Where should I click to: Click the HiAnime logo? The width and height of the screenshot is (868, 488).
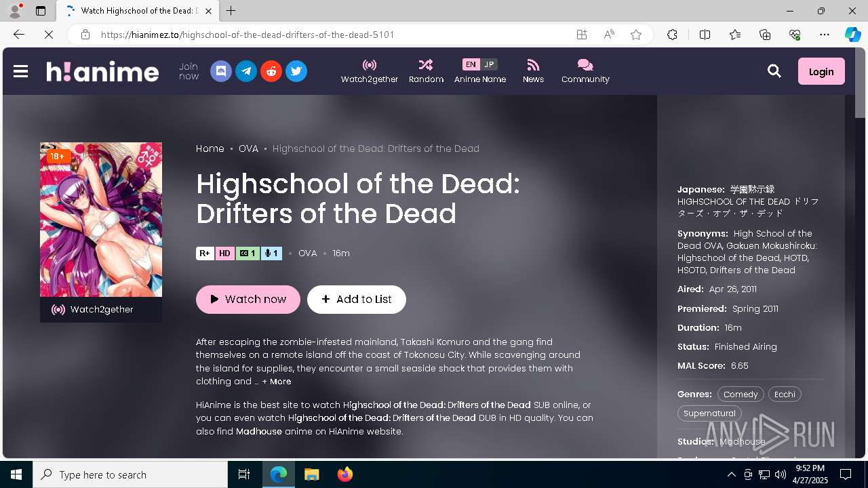click(102, 71)
